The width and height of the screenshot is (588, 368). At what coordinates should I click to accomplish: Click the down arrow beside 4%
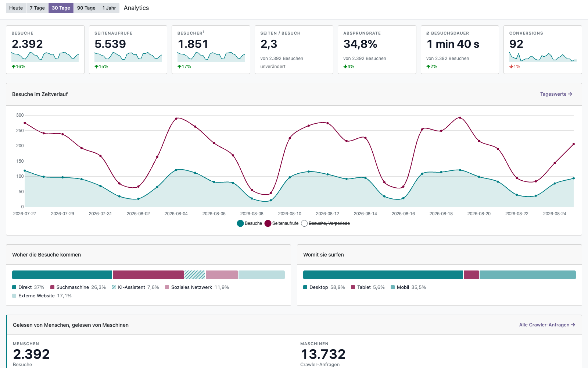tap(345, 67)
